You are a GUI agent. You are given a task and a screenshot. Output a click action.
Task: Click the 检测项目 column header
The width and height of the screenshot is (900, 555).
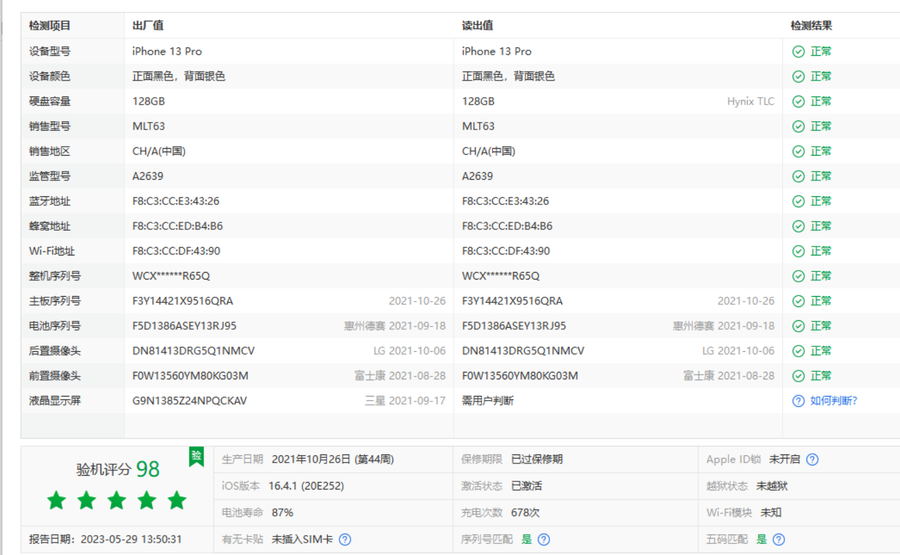point(50,26)
